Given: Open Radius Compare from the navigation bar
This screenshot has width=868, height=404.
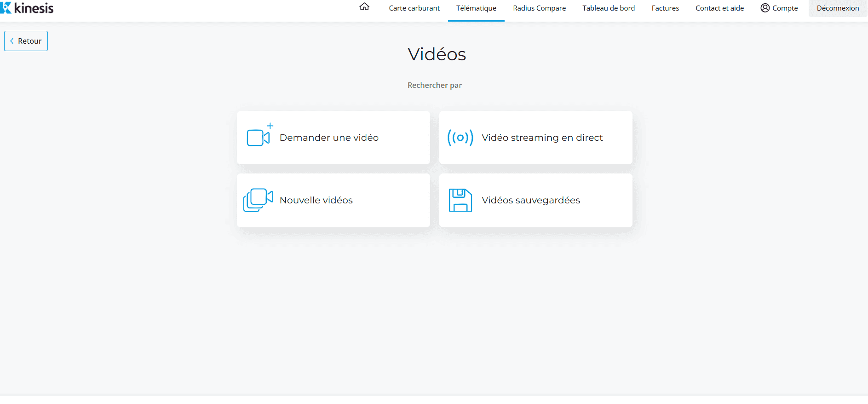Looking at the screenshot, I should (x=539, y=8).
